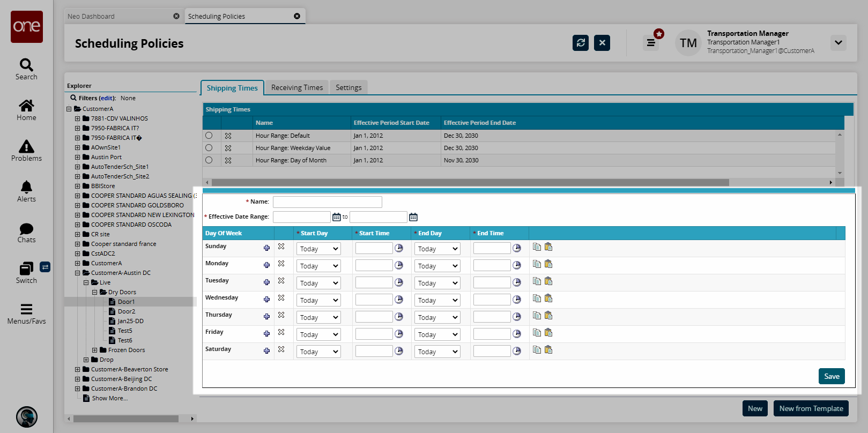The height and width of the screenshot is (433, 868).
Task: Click the paste icon in Friday row
Action: [548, 333]
